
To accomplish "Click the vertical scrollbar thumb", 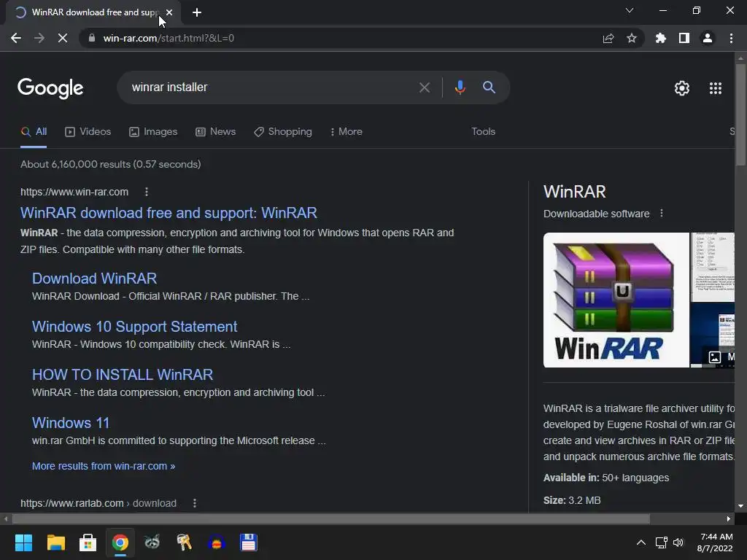I will tap(741, 114).
